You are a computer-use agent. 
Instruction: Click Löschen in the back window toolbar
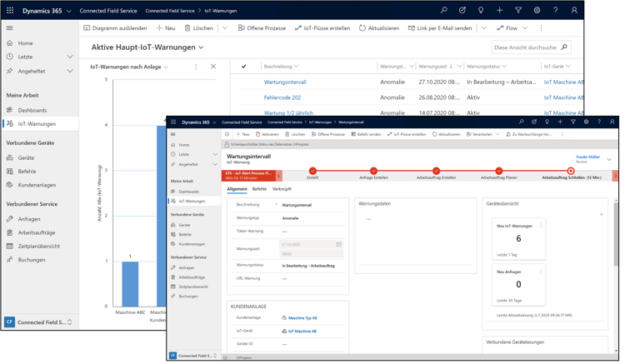point(198,28)
